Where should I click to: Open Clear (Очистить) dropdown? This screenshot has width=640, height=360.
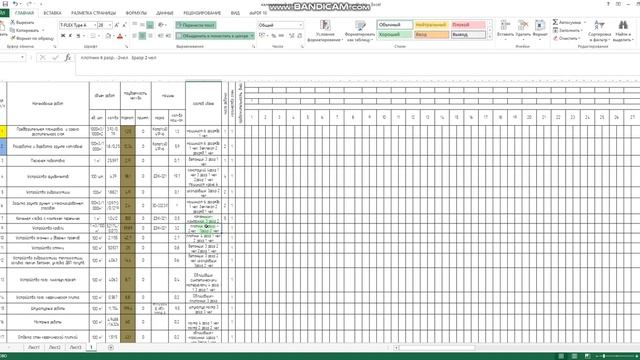click(x=567, y=38)
